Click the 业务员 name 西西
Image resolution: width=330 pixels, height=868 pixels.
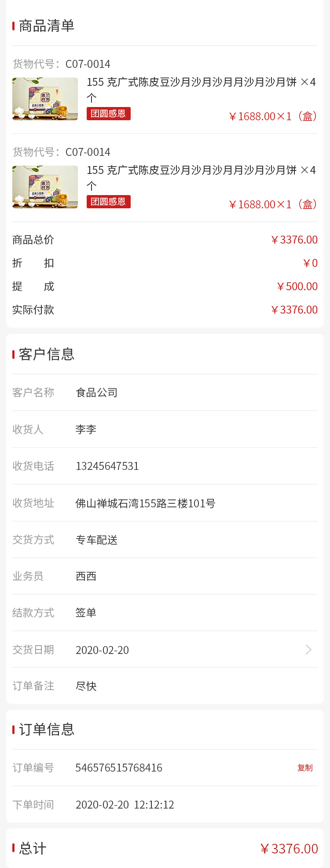point(86,576)
